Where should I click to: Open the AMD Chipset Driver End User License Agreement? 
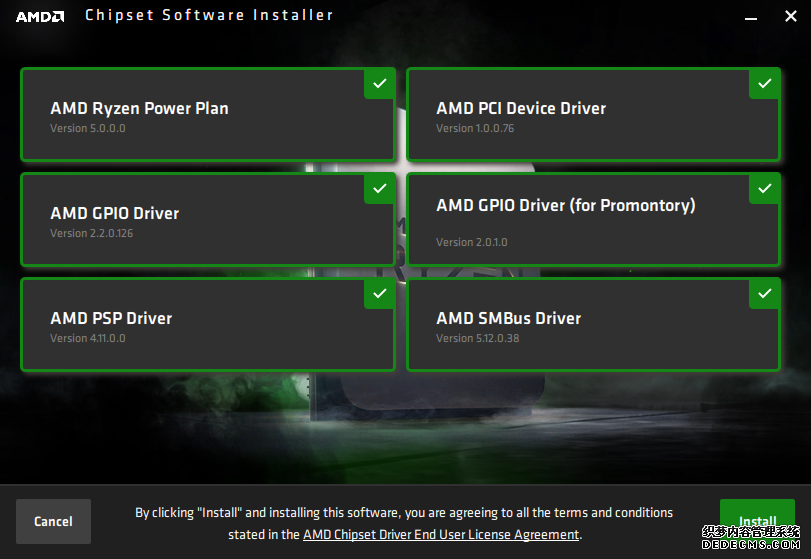(x=441, y=534)
